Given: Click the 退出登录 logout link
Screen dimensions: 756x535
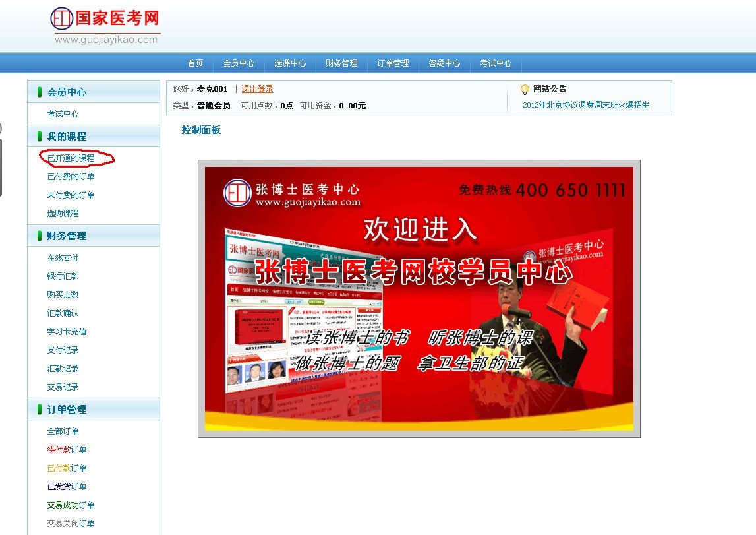Looking at the screenshot, I should [257, 89].
